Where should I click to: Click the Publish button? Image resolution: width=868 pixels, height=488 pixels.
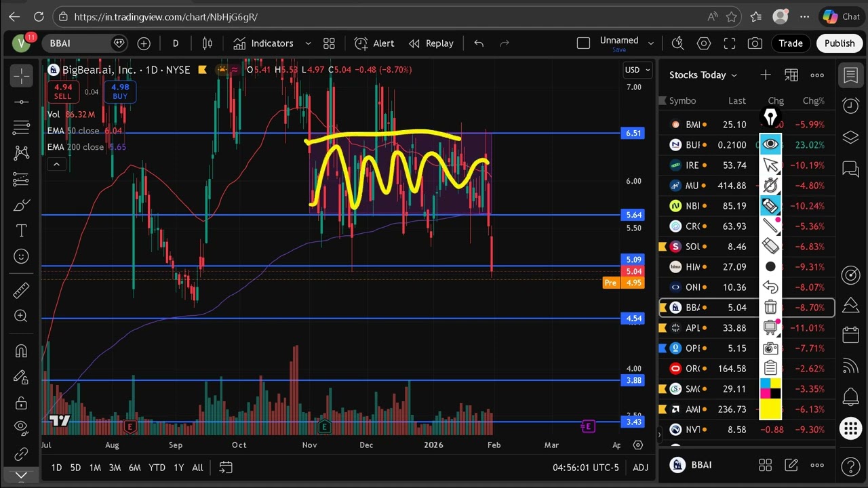pos(840,43)
